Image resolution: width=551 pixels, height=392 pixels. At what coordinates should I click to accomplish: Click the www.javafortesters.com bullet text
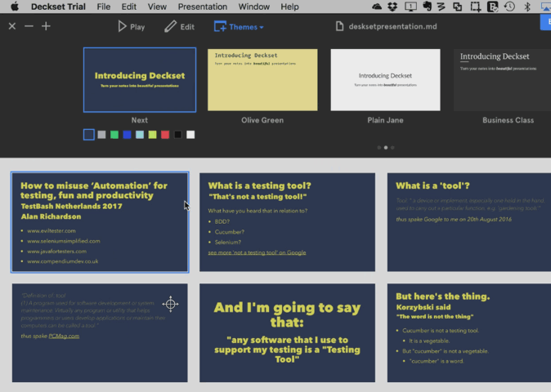[57, 251]
